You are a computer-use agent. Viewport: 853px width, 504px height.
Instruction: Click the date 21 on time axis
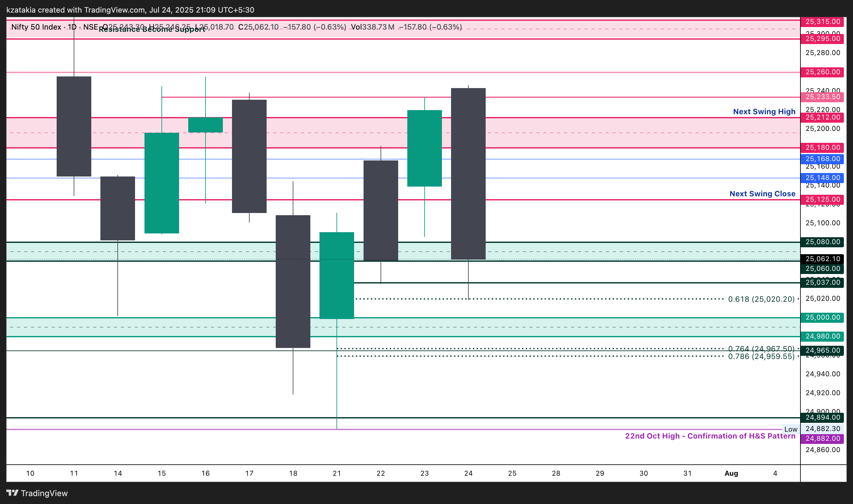[x=337, y=473]
